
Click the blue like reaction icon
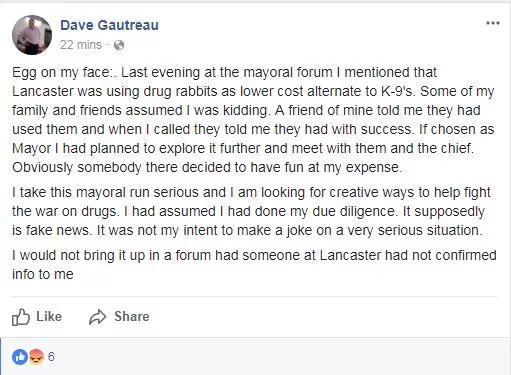click(x=20, y=357)
